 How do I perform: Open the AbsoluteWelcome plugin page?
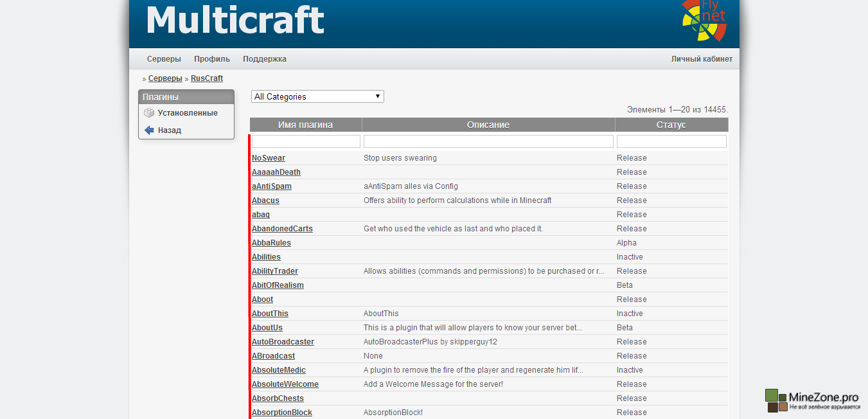coord(285,384)
